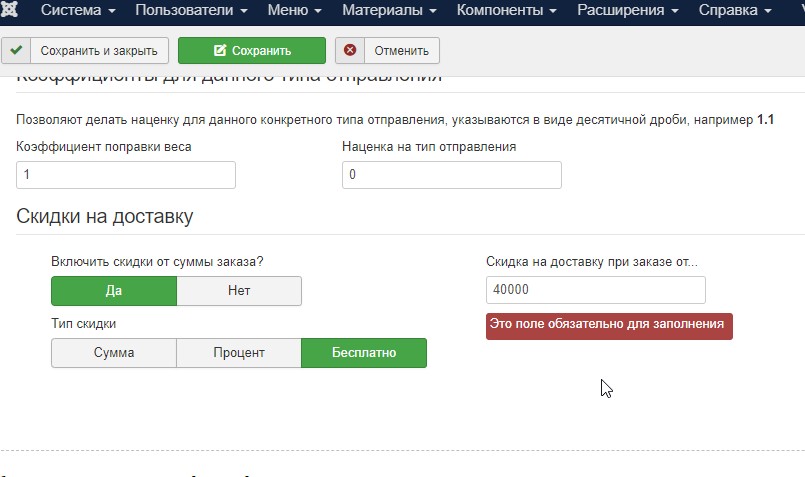Click the red required-field error message
This screenshot has height=477, width=805.
609,326
